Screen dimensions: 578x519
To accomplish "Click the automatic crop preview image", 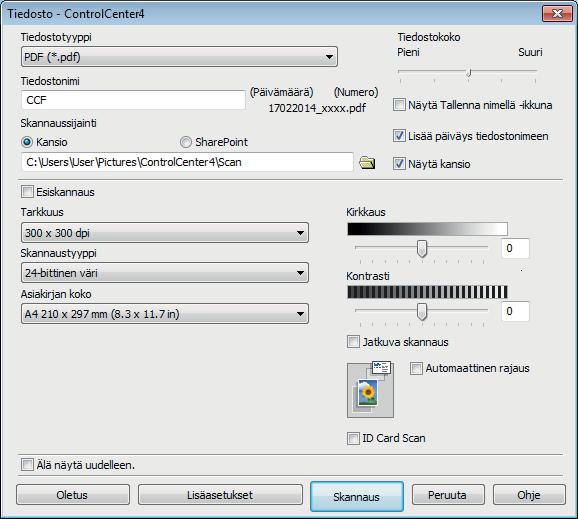I will click(x=370, y=390).
